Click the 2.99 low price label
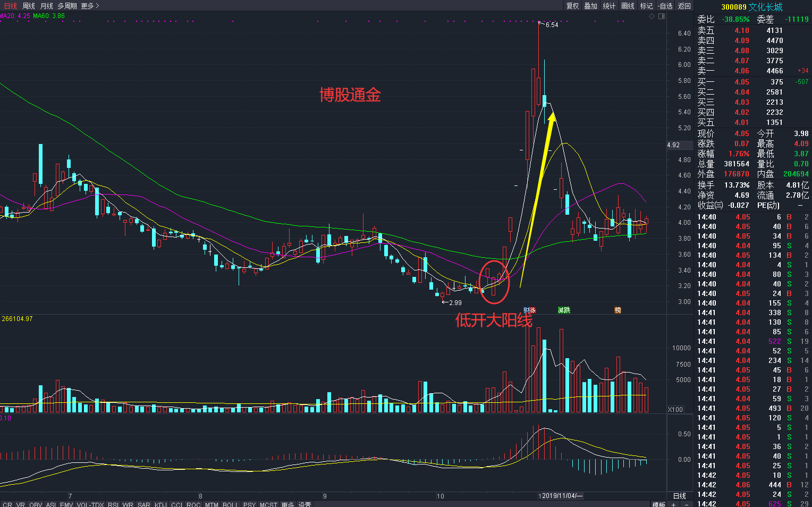812x507 pixels. [x=455, y=303]
